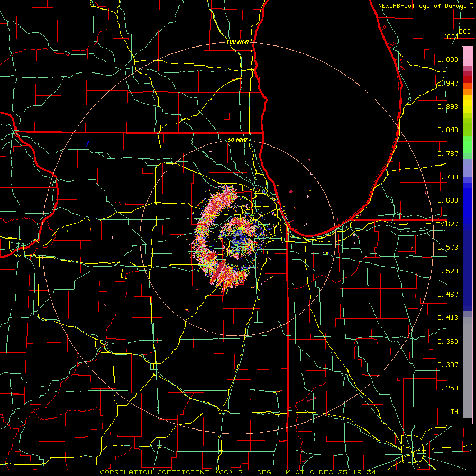Click the 0.413 scale value
Image resolution: width=476 pixels, height=476 pixels.
click(x=448, y=318)
